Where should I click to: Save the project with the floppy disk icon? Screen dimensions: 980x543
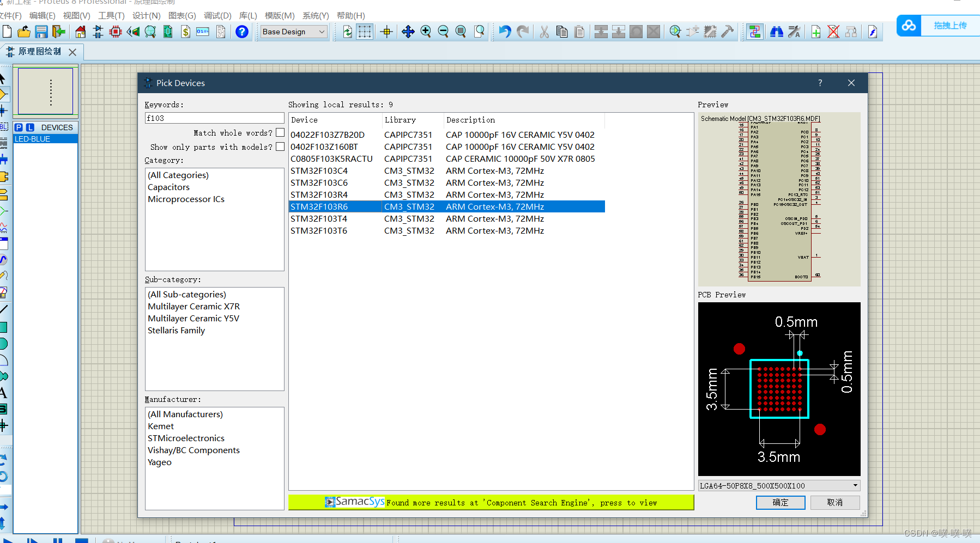41,32
